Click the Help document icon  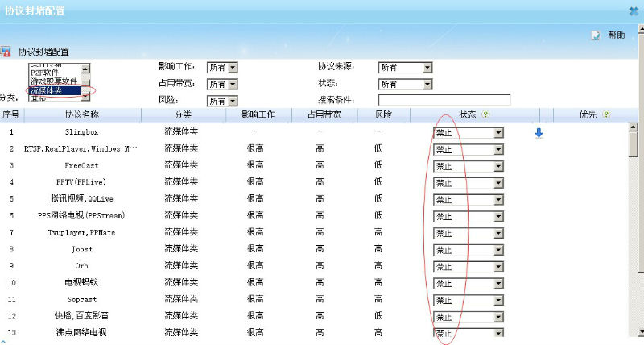pyautogui.click(x=596, y=35)
